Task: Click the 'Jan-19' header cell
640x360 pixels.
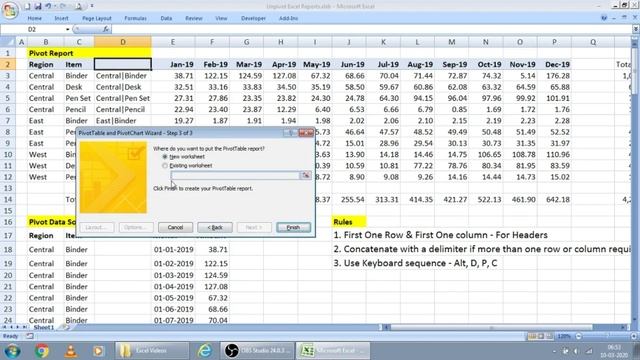Action: coord(173,64)
